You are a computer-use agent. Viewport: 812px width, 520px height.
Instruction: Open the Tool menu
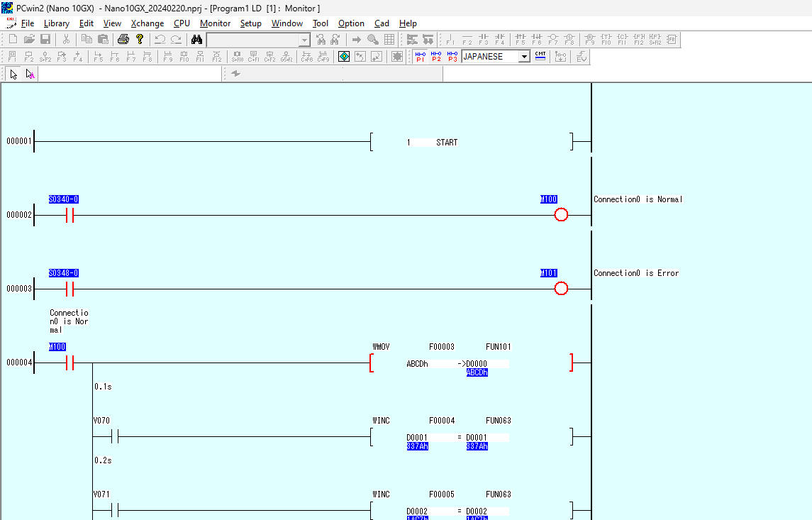tap(320, 23)
